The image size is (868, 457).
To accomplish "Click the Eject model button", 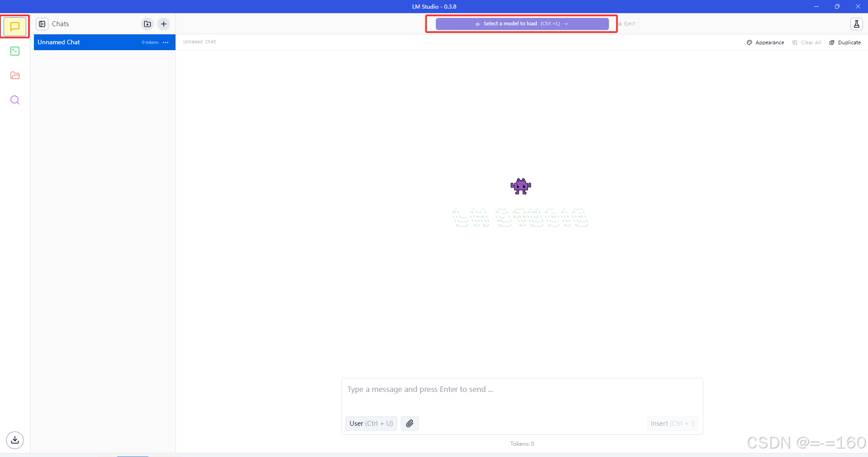I will pyautogui.click(x=627, y=24).
